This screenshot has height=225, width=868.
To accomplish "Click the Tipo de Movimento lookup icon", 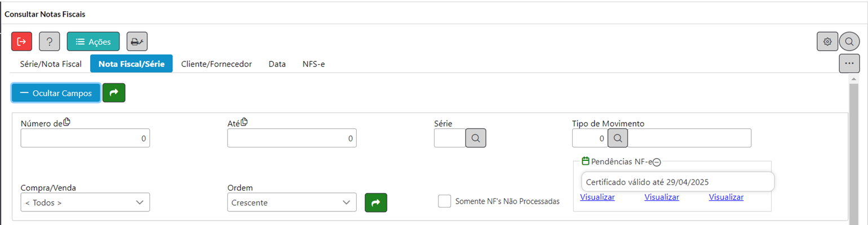I will coord(617,138).
